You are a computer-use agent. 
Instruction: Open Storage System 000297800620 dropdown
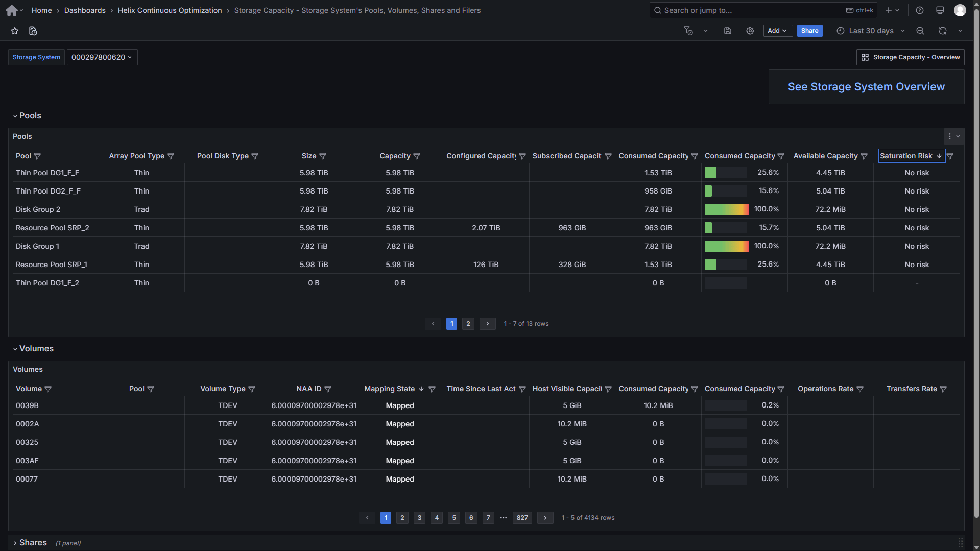point(102,57)
